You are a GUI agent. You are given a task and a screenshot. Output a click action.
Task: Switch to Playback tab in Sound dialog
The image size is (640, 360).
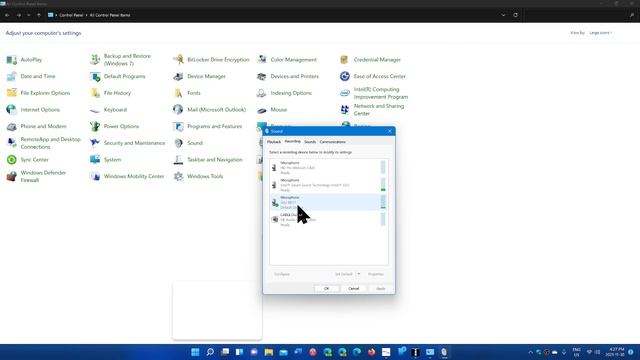(x=274, y=142)
